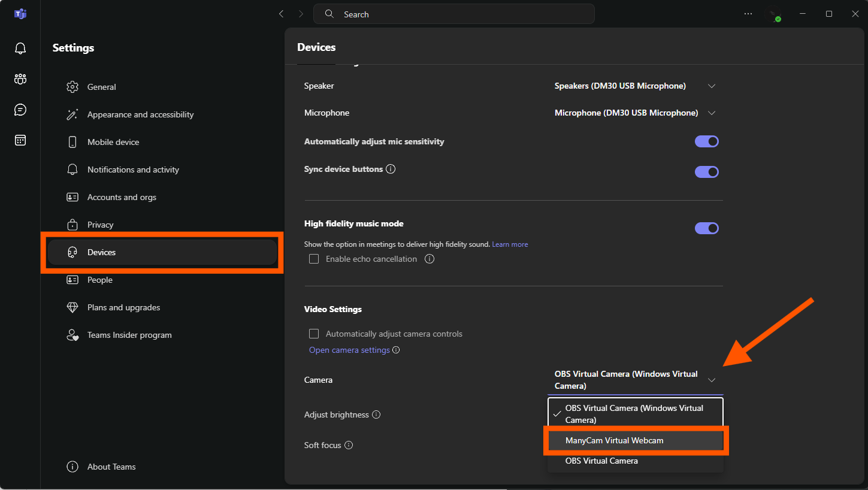Screen dimensions: 868x490
Task: Enable Automatically adjust camera controls checkbox
Action: [314, 334]
